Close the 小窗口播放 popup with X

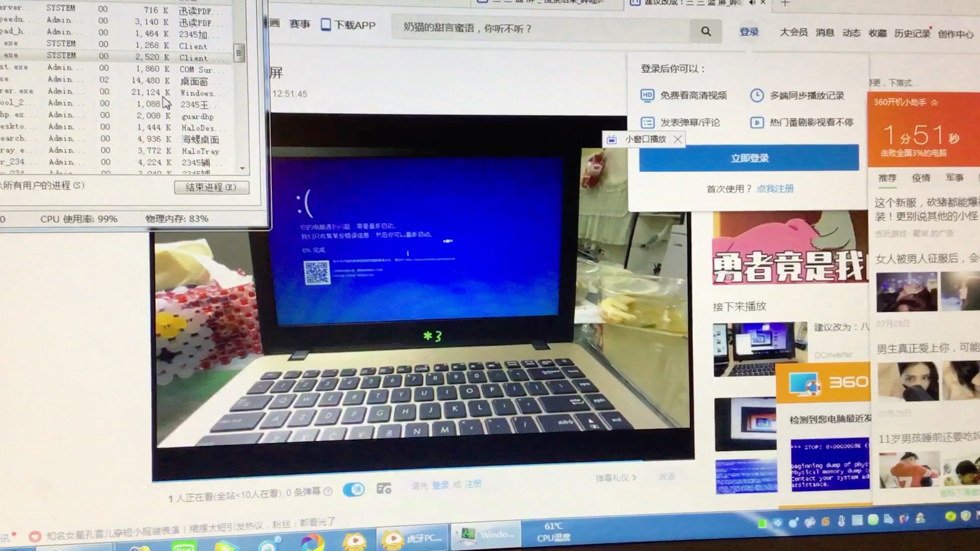(x=677, y=139)
